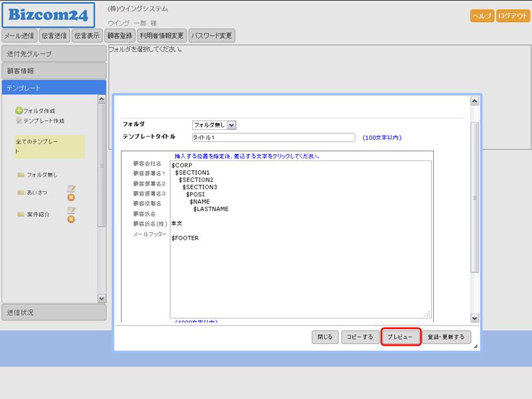Open the フォルダ無し folder in sidebar

tap(42, 175)
